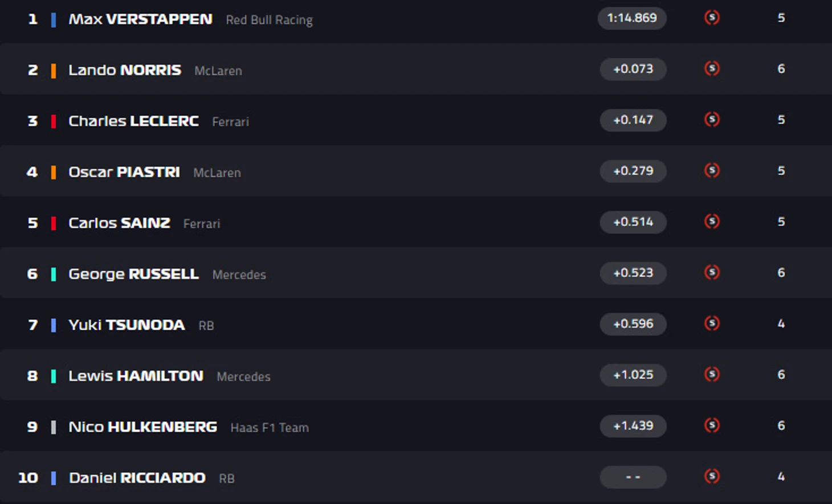Image resolution: width=832 pixels, height=504 pixels.
Task: Open Max Verstappen driver name
Action: click(x=140, y=19)
